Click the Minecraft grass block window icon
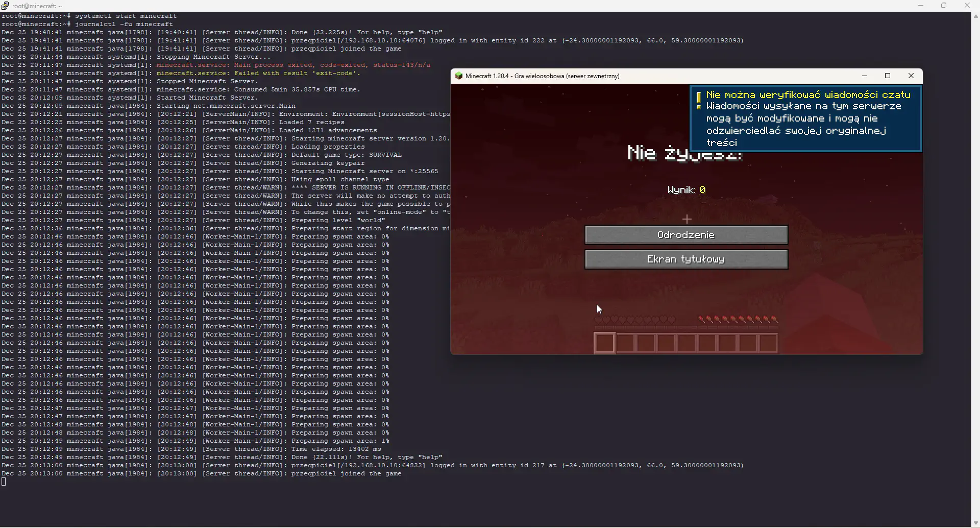The width and height of the screenshot is (980, 528). point(458,76)
